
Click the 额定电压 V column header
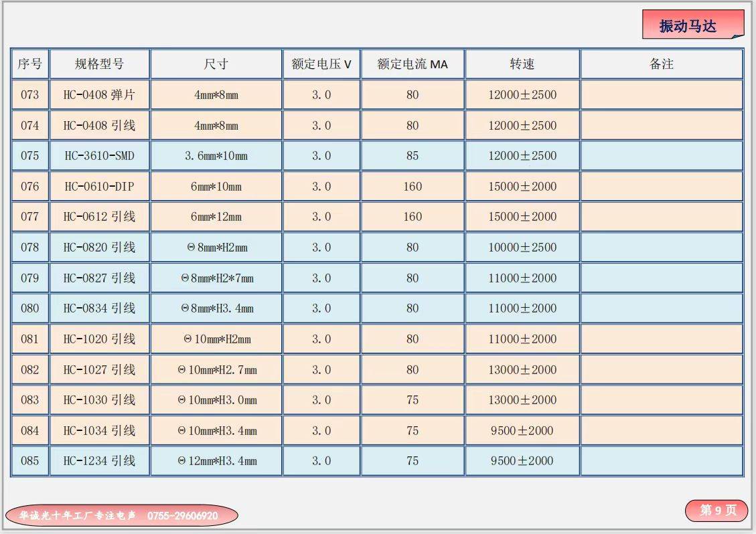point(321,64)
